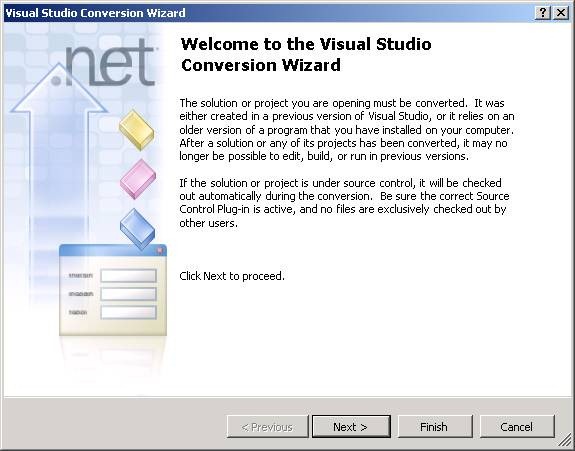Close the Visual Studio Conversion Wizard dialog
The image size is (575, 451).
(x=561, y=13)
